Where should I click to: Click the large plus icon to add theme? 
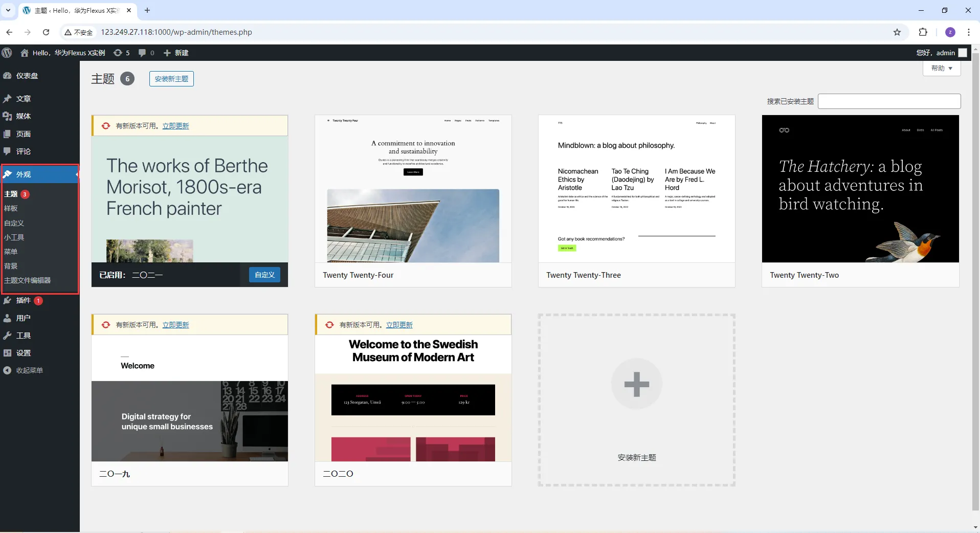pyautogui.click(x=637, y=384)
